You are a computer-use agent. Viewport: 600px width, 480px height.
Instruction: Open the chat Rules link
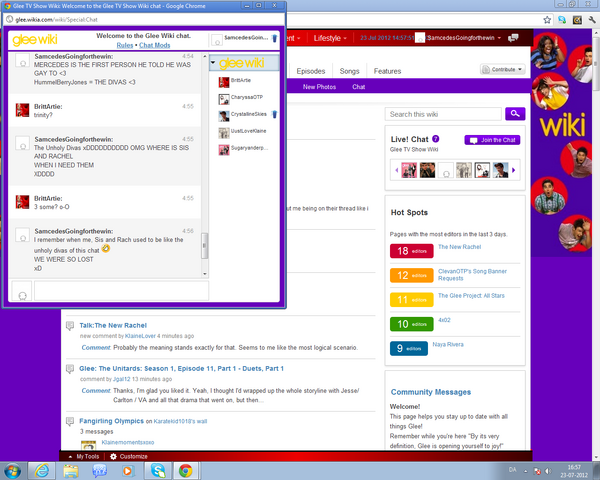(125, 45)
